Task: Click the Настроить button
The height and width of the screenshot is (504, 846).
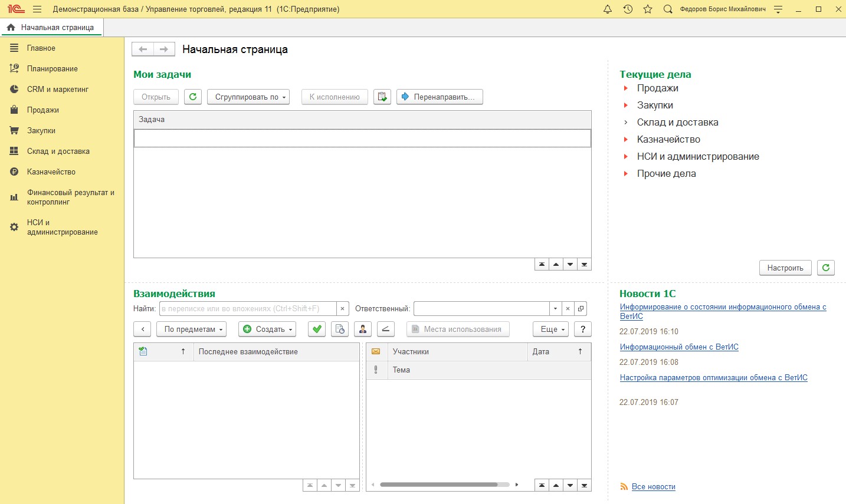Action: 785,268
